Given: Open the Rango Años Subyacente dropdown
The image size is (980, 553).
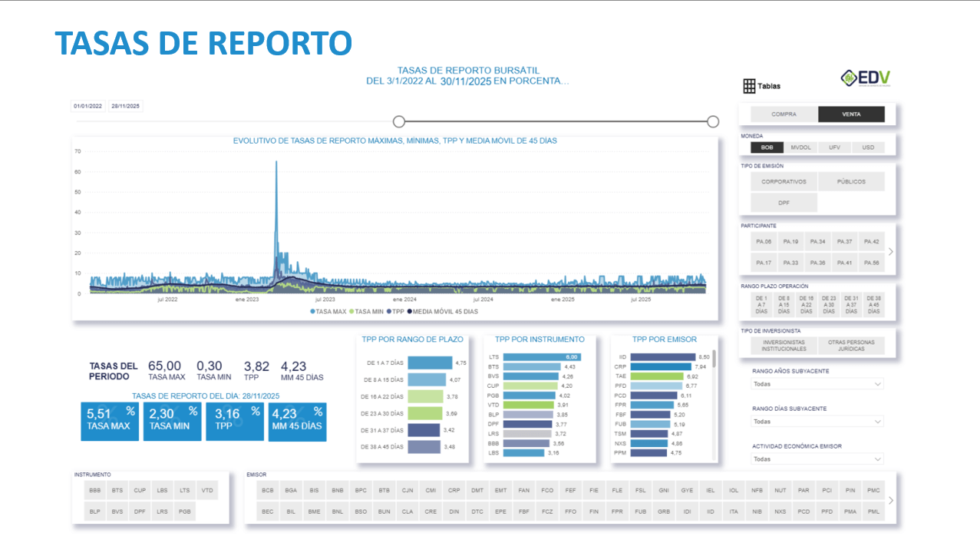Looking at the screenshot, I should [x=817, y=383].
